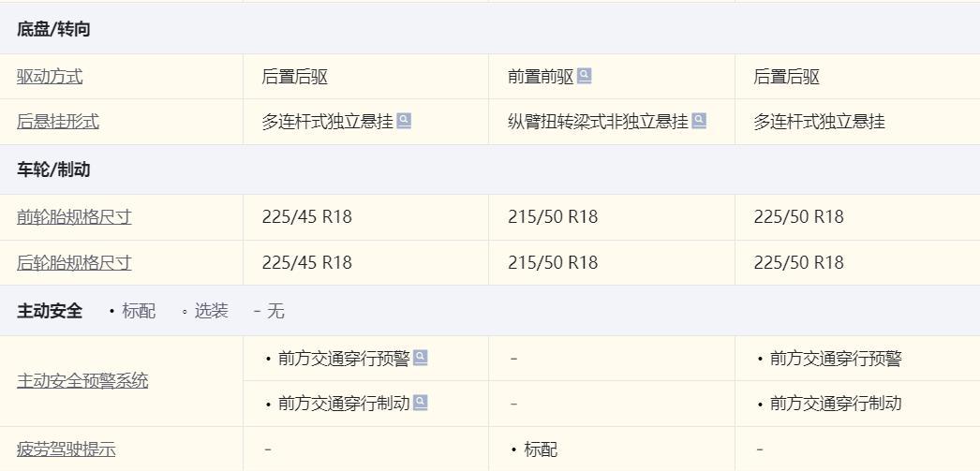Click the 选装 legend label
The width and height of the screenshot is (980, 471).
coord(211,311)
